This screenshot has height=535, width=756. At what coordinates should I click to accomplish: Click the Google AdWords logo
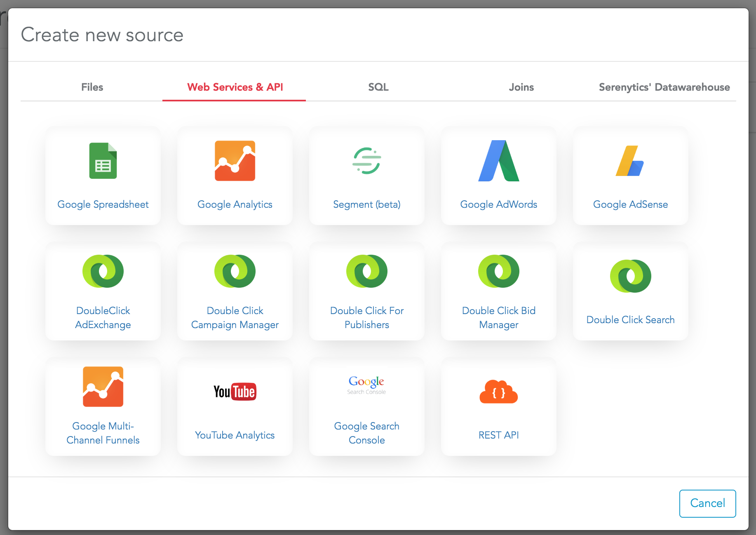coord(498,161)
